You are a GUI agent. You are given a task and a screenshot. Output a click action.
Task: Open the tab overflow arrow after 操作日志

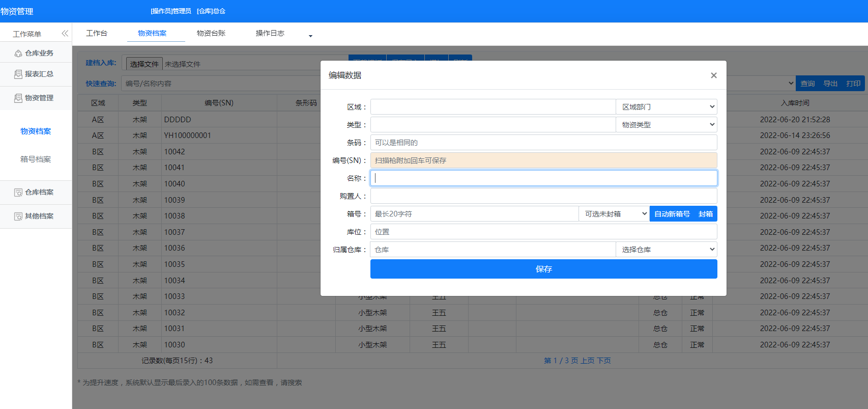click(x=310, y=36)
